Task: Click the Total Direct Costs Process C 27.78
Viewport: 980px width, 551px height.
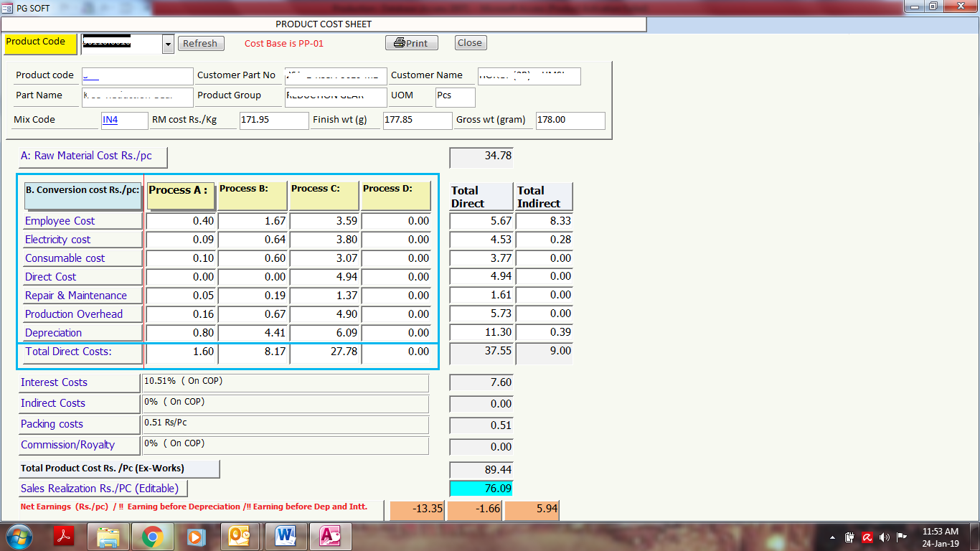Action: (324, 352)
